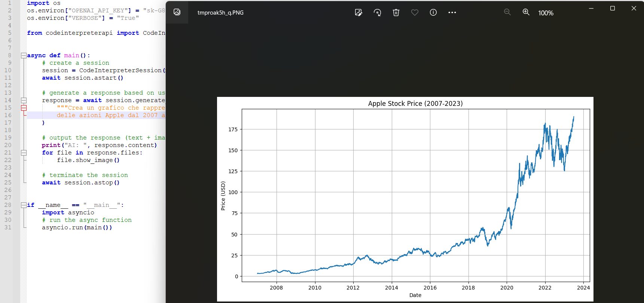Click the comment '# create a session'
This screenshot has height=303, width=644.
(76, 63)
